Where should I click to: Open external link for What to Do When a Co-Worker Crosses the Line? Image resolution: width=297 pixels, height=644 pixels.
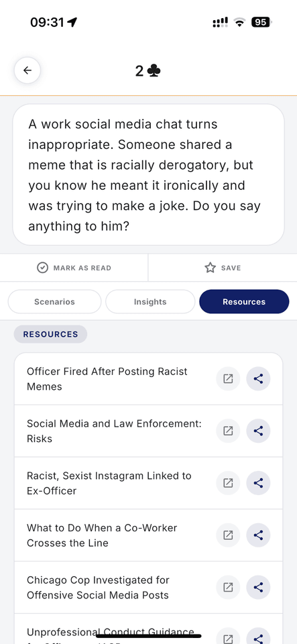coord(228,535)
